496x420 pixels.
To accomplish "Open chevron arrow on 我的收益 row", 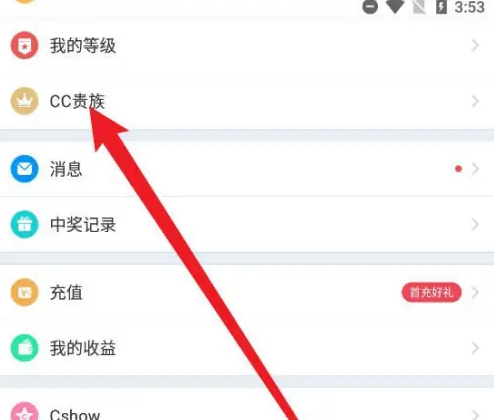I will pos(475,348).
